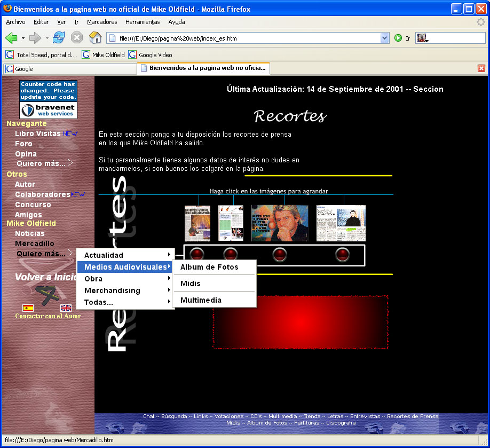
Task: Open the Noticias link
Action: coord(30,233)
